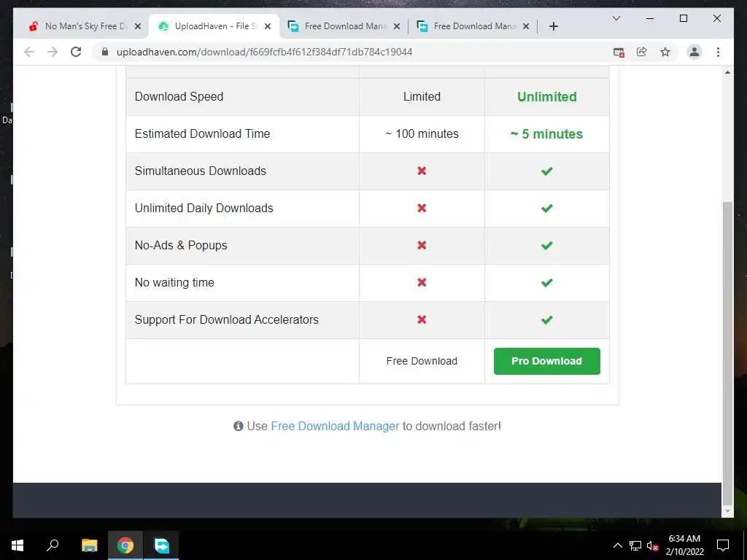747x560 pixels.
Task: Open File Explorer from the taskbar
Action: 89,545
